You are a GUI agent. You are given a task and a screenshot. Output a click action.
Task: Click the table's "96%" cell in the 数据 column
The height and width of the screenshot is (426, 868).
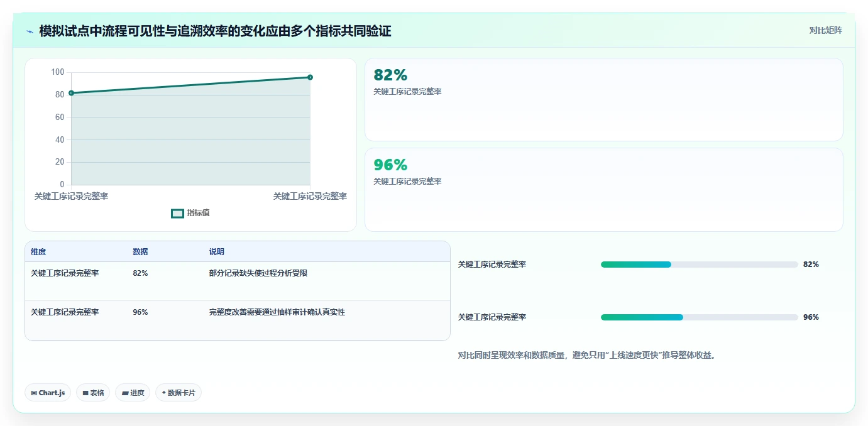(x=140, y=312)
